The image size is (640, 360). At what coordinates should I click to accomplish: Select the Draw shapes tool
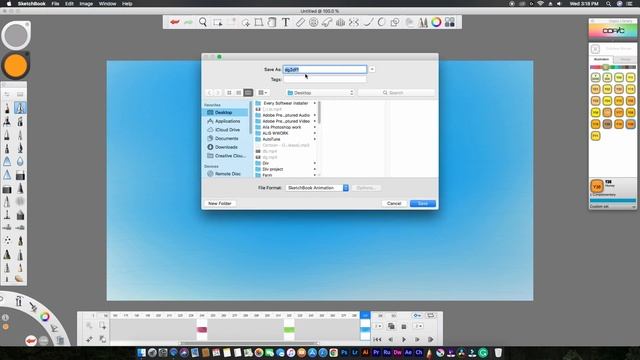point(394,22)
